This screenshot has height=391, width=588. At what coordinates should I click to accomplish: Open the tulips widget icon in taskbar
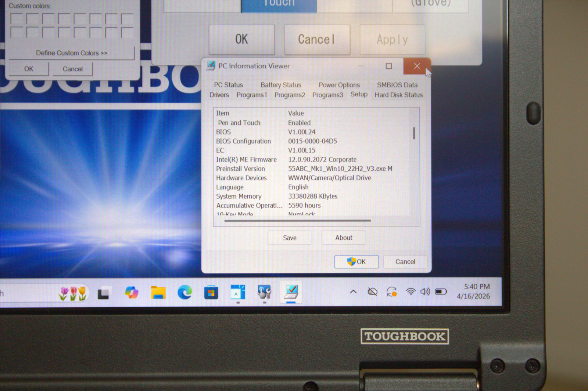click(73, 293)
